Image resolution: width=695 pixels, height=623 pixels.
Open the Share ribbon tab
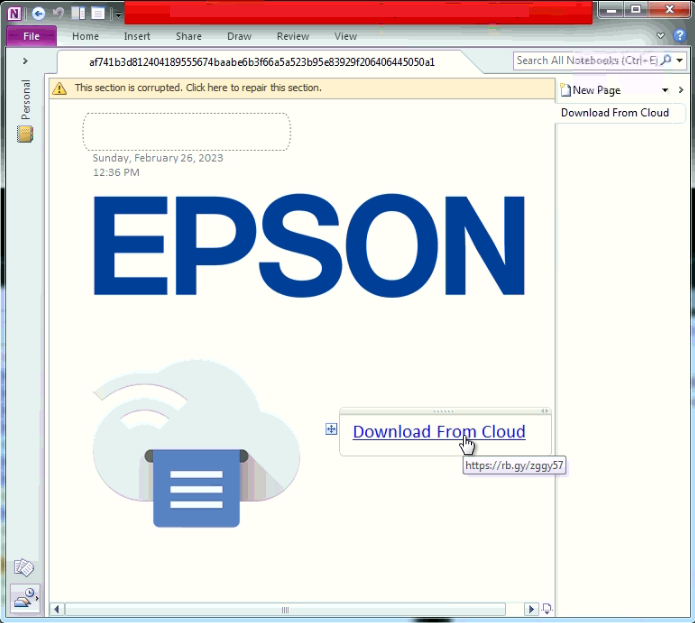pos(188,36)
